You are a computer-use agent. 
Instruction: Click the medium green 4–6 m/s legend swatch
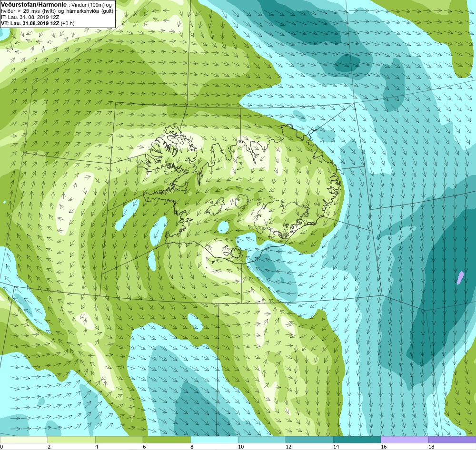click(x=119, y=440)
